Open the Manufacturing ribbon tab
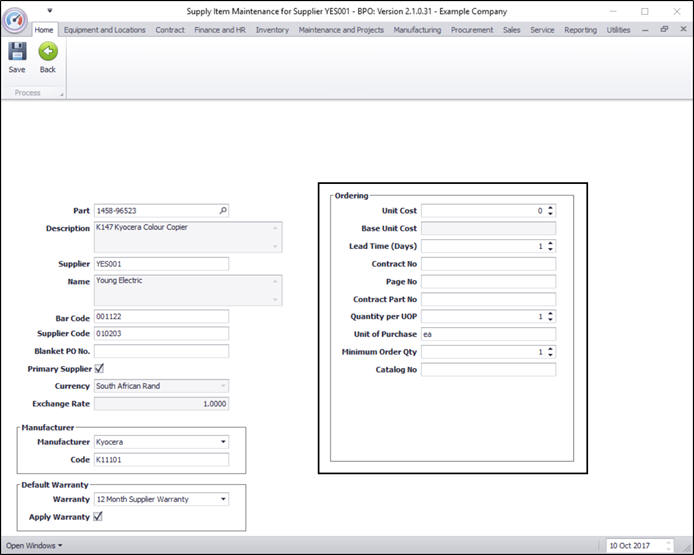The image size is (694, 555). pos(417,30)
